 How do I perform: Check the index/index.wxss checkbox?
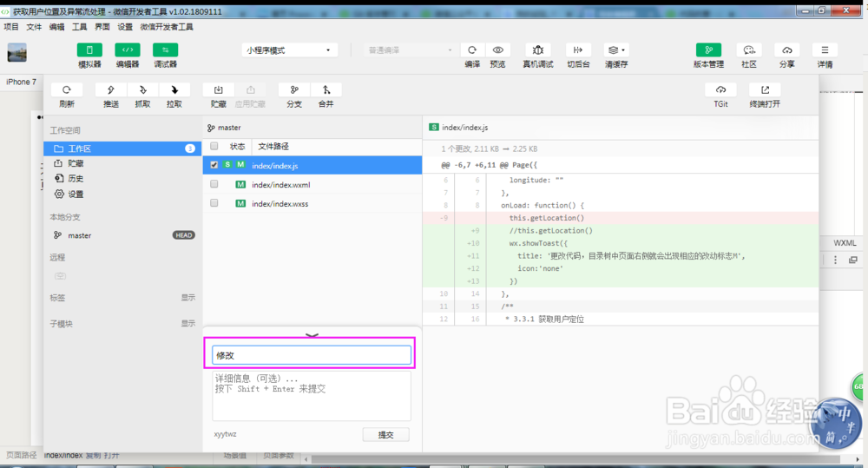[x=214, y=203]
